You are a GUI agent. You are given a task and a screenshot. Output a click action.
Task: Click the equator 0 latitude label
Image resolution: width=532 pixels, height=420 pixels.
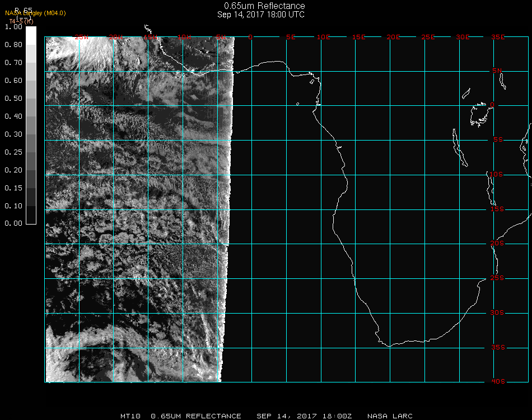coord(492,105)
